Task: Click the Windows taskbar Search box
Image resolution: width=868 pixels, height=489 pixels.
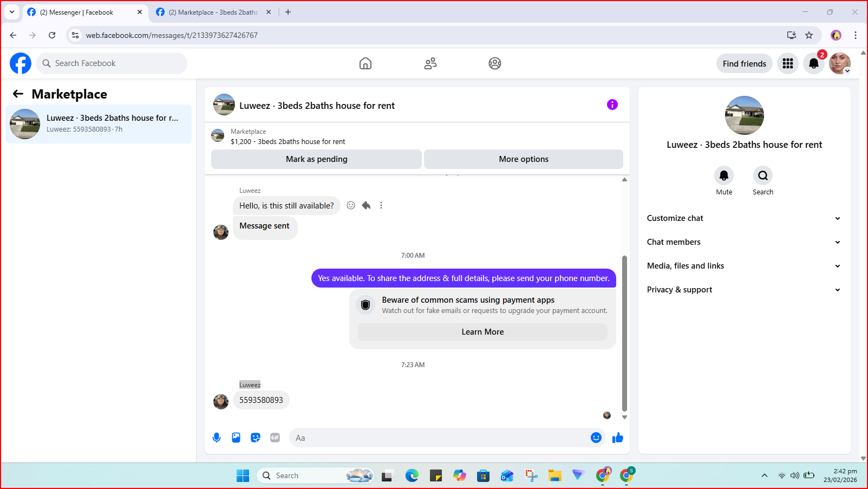Action: [315, 475]
